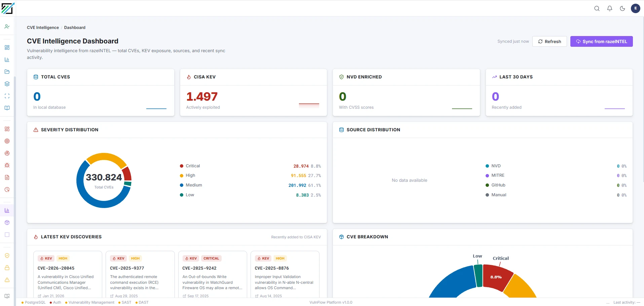The height and width of the screenshot is (306, 644).
Task: Click the Critical severity legend dot
Action: pyautogui.click(x=182, y=166)
